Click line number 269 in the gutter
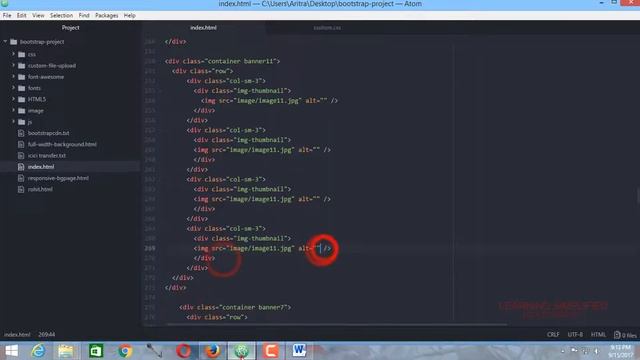 tap(150, 248)
